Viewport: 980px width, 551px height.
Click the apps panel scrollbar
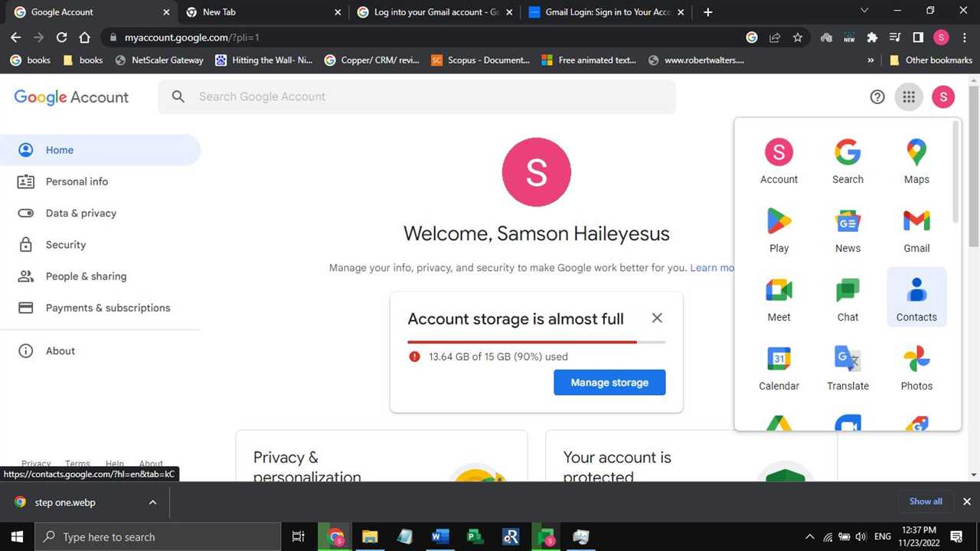pyautogui.click(x=955, y=172)
